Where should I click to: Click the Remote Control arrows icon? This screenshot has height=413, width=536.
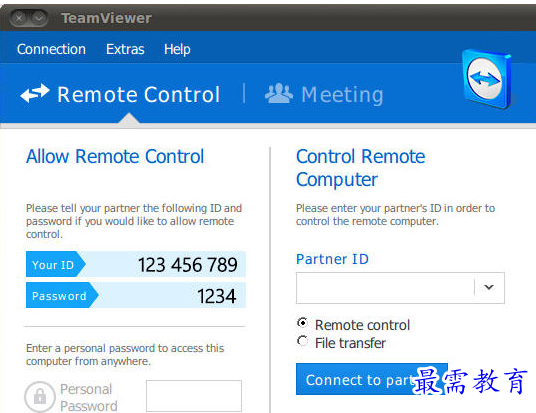[35, 93]
